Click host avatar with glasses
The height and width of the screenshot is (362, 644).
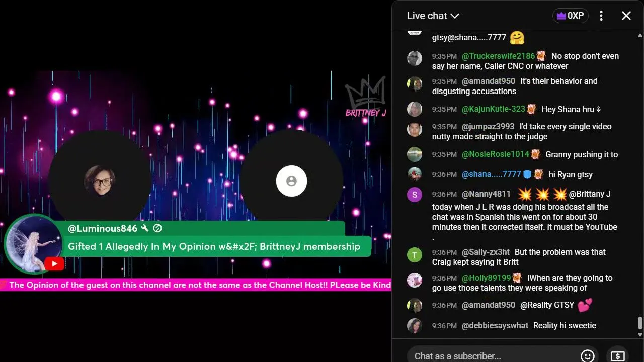tap(100, 180)
